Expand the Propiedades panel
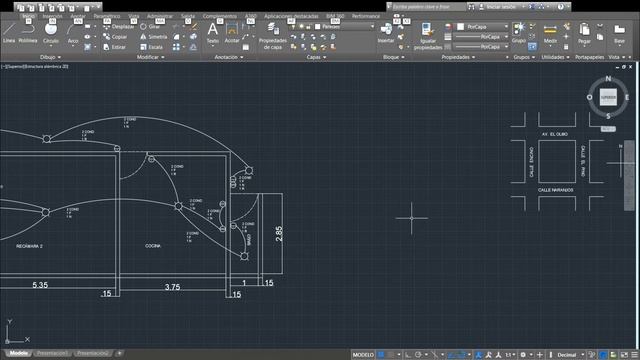This screenshot has width=640, height=360. tap(458, 57)
